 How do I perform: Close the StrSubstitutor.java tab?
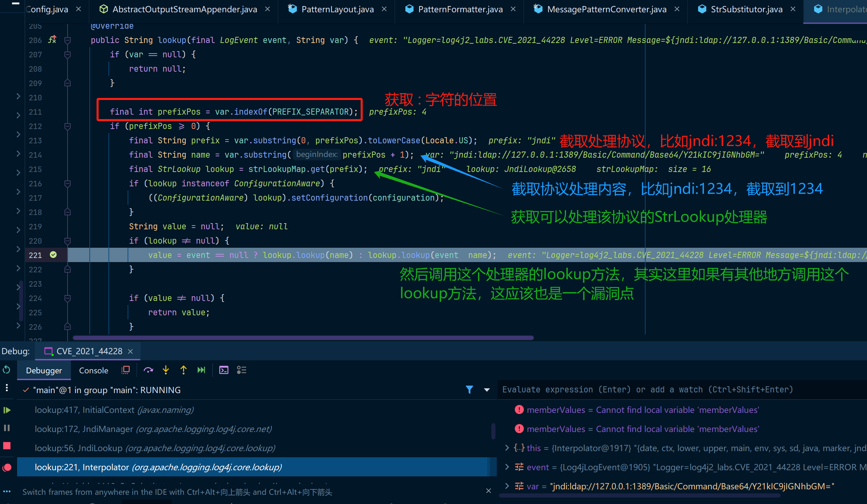tap(793, 9)
